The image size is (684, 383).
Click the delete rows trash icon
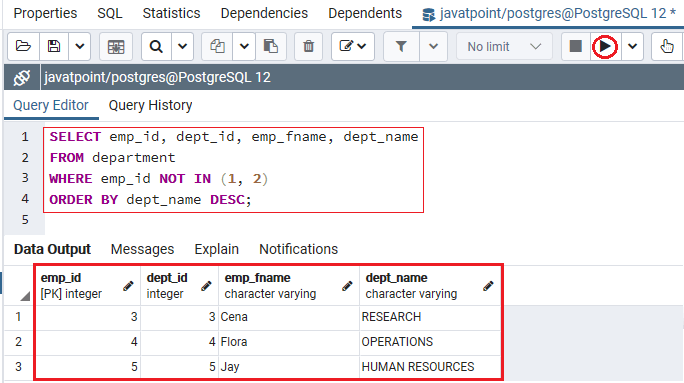(308, 46)
